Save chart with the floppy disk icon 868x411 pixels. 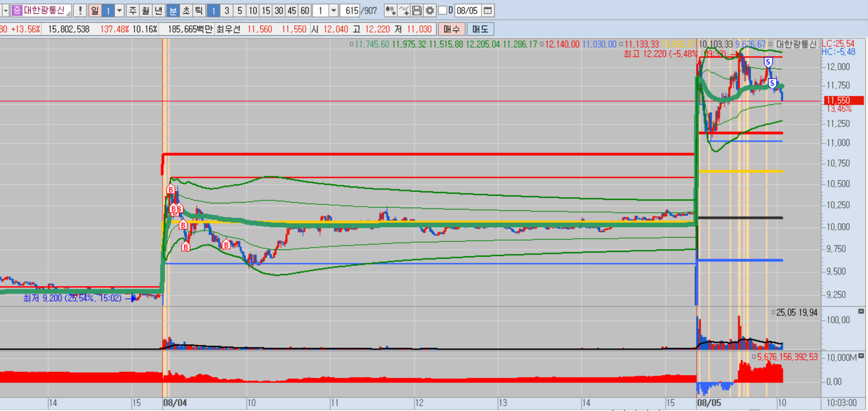pos(417,10)
